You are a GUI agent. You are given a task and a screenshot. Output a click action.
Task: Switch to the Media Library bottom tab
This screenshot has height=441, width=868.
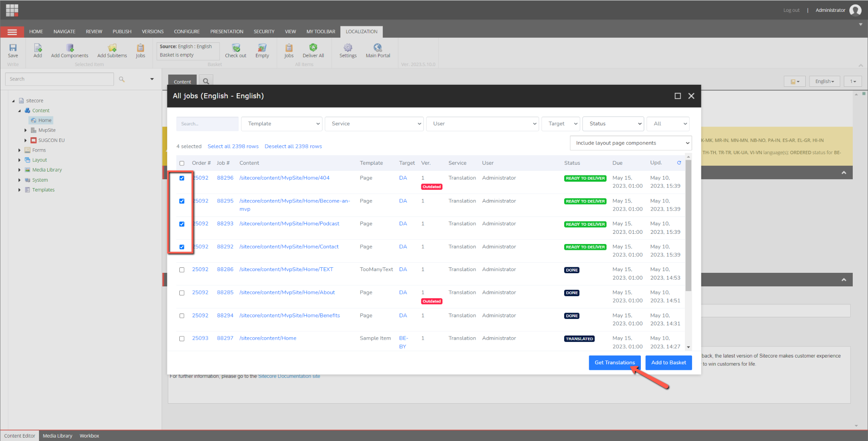pyautogui.click(x=57, y=436)
